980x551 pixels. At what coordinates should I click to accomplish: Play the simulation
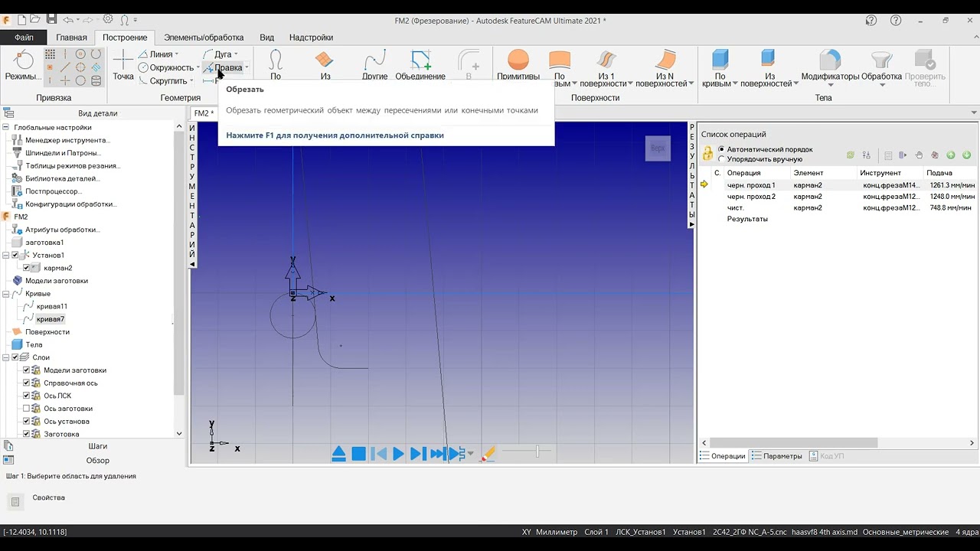coord(398,454)
